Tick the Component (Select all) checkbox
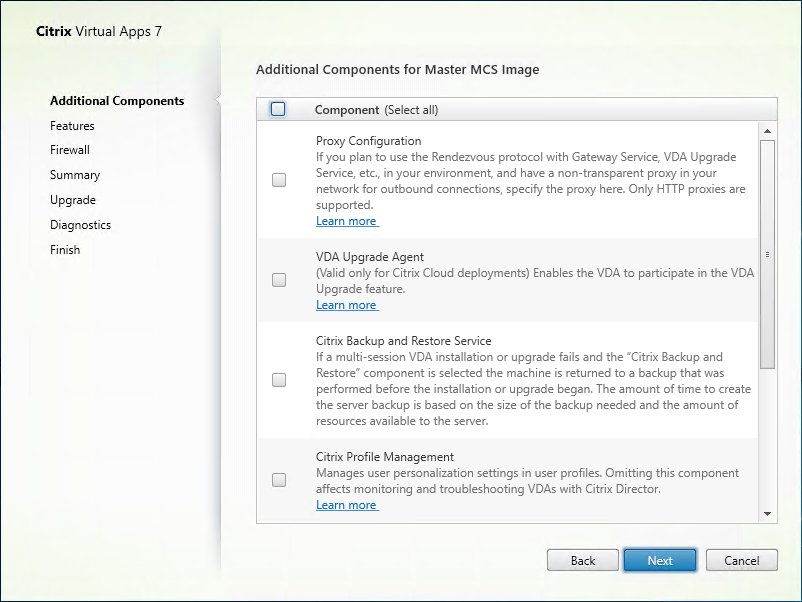This screenshot has width=802, height=602. coord(278,109)
